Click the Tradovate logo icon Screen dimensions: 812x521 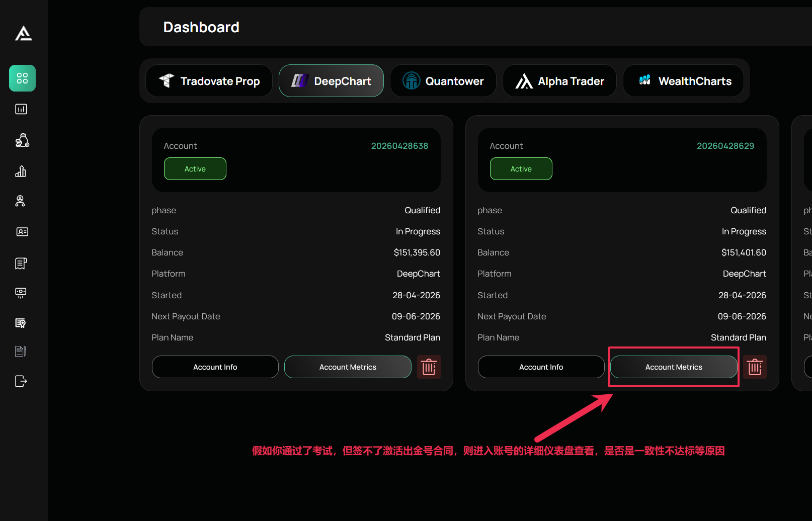tap(167, 80)
